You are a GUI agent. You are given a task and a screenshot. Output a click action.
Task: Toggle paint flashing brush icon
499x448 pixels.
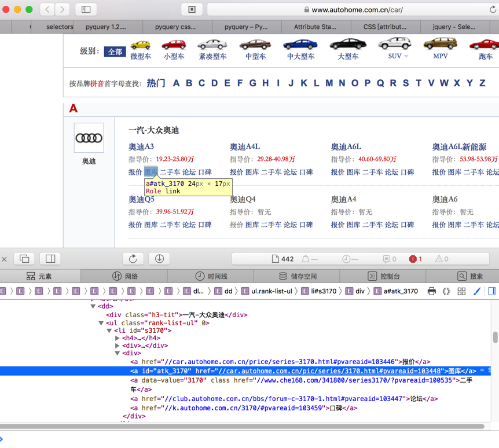click(x=477, y=291)
